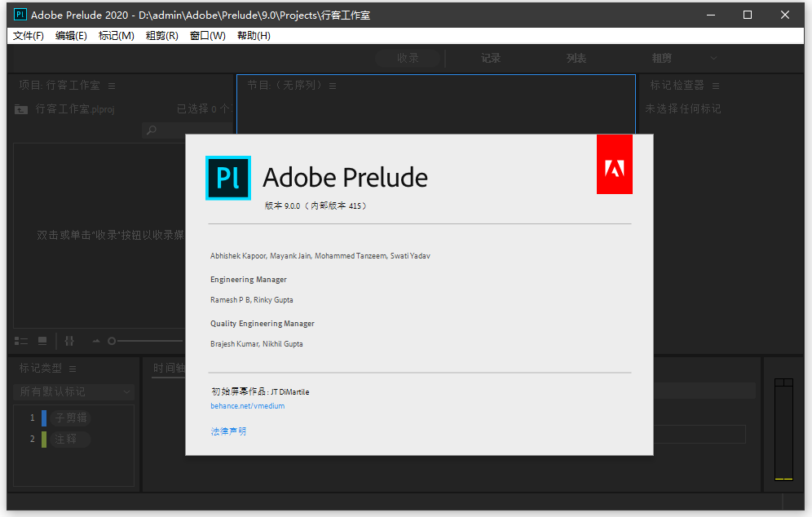
Task: Click the 行客工作室.plproj project name
Action: coord(75,109)
